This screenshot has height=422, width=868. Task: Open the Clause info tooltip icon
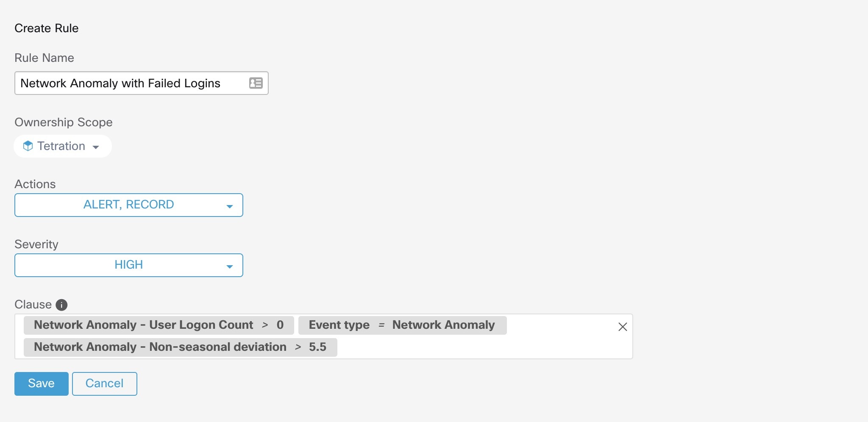tap(62, 304)
